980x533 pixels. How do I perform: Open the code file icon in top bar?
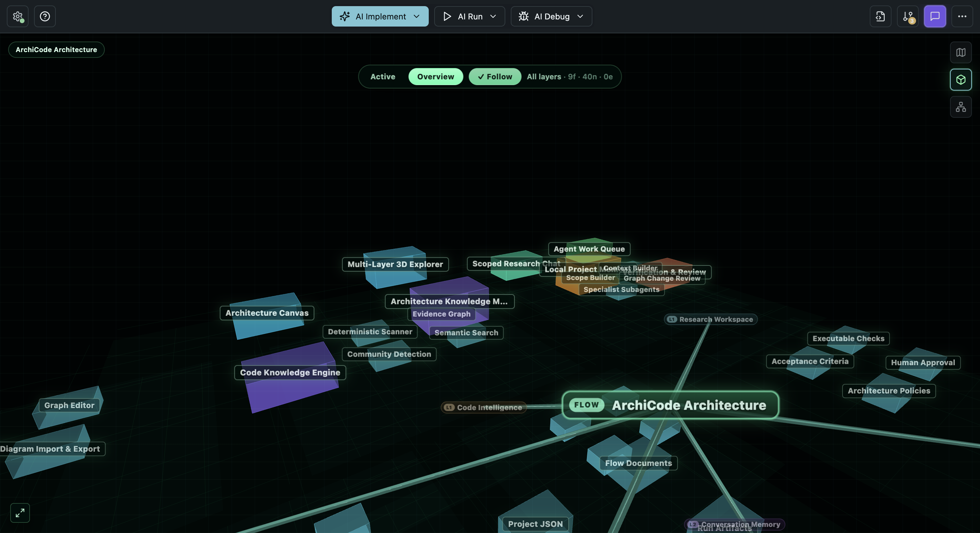pos(880,16)
